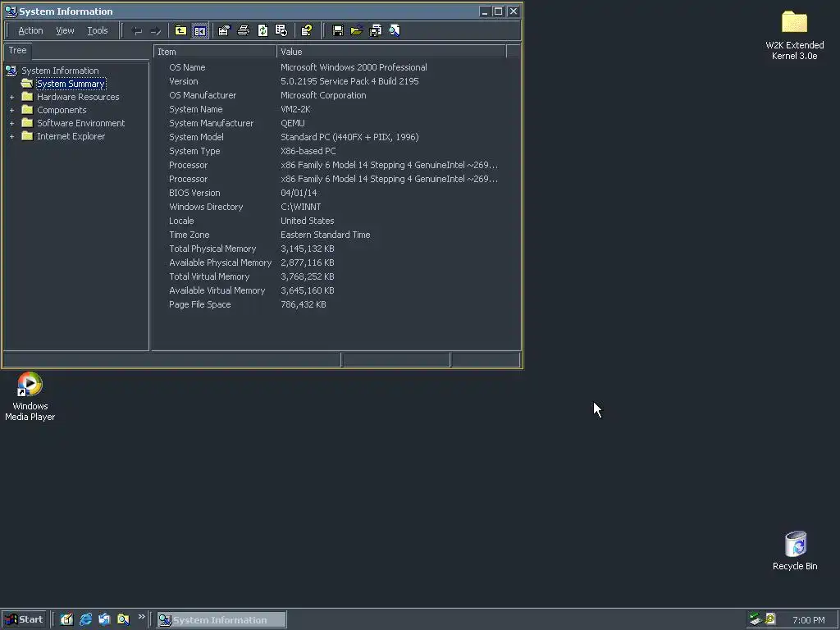Click the Print toolbar icon
This screenshot has height=630, width=840.
coord(243,30)
